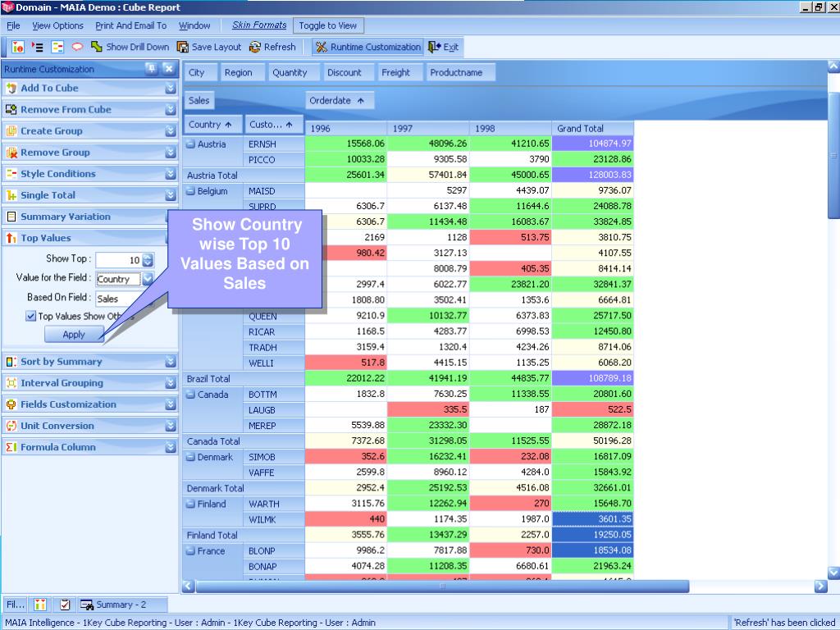The image size is (840, 630).
Task: Click the Save Layout toolbar icon
Action: click(183, 48)
